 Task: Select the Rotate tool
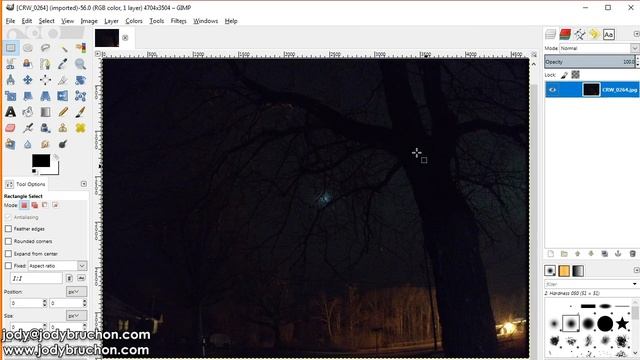coord(80,80)
